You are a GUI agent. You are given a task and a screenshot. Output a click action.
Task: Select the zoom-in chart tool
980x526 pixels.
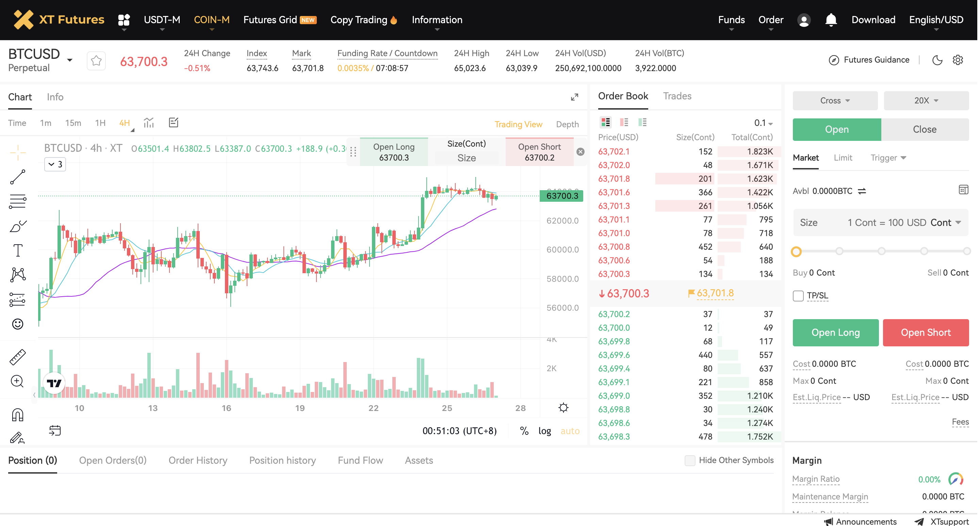(x=17, y=381)
